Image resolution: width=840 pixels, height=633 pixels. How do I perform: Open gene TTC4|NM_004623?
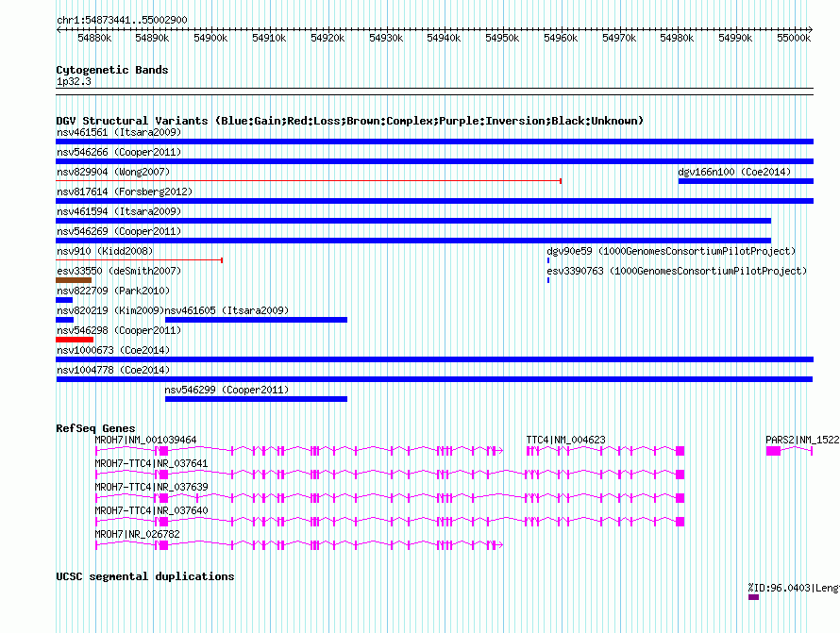point(605,451)
